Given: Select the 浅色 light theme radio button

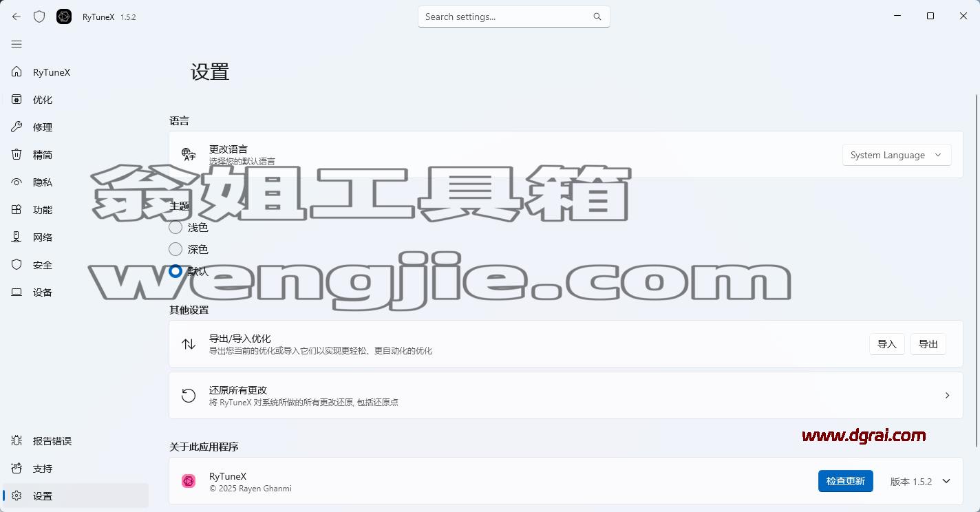Looking at the screenshot, I should pos(175,227).
